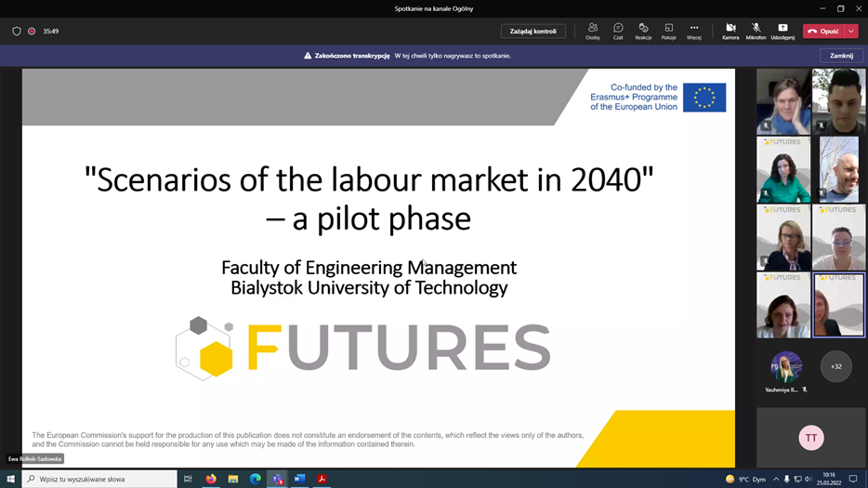Viewport: 868px width, 488px height.
Task: Open Adobe Acrobat from the taskbar
Action: pyautogui.click(x=322, y=479)
